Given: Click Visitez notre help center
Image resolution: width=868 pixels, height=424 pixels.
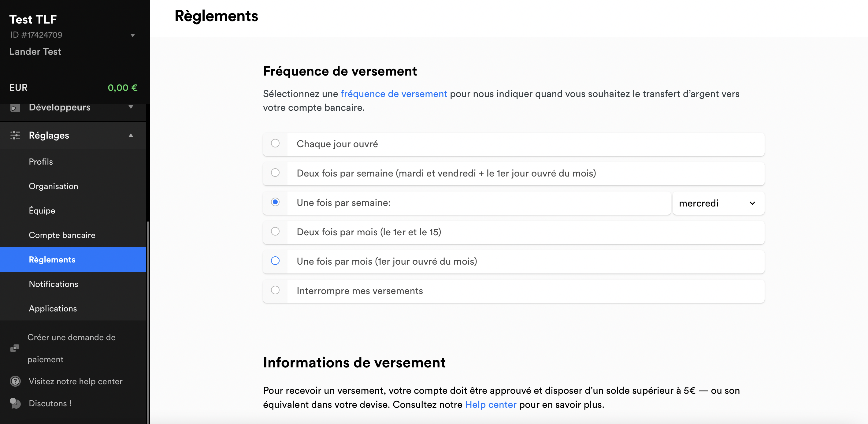Looking at the screenshot, I should tap(76, 381).
